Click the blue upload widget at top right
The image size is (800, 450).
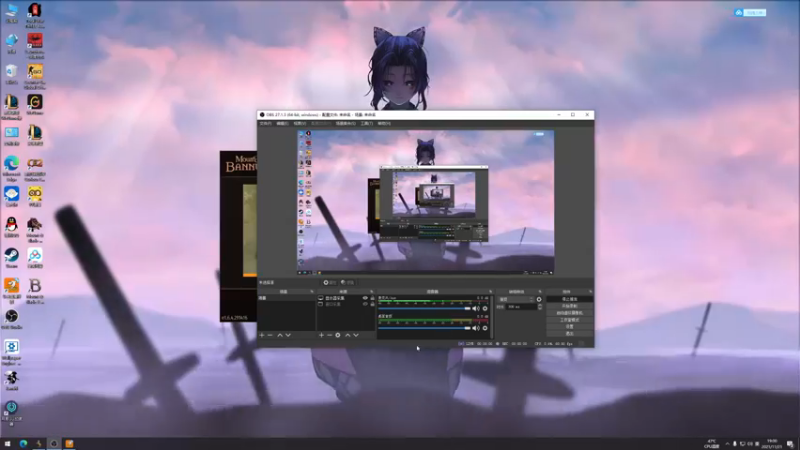point(750,13)
